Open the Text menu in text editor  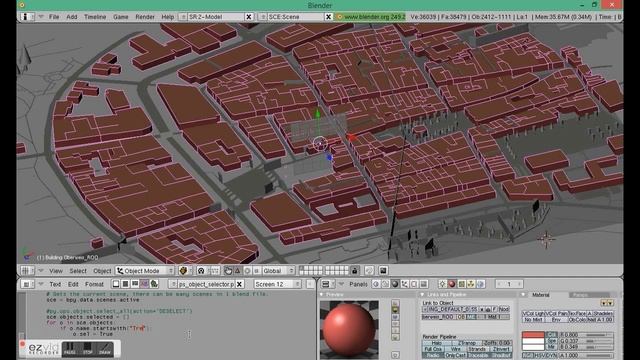tap(55, 284)
